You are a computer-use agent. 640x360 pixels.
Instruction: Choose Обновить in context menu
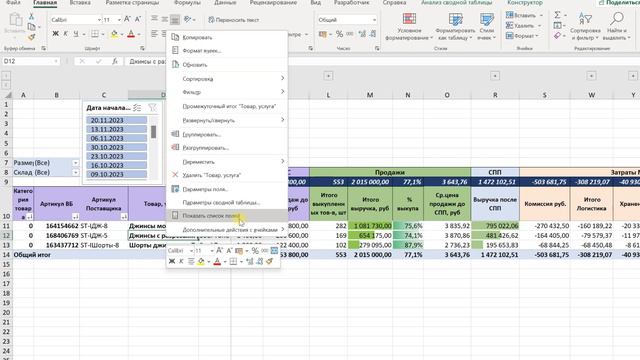227,64
